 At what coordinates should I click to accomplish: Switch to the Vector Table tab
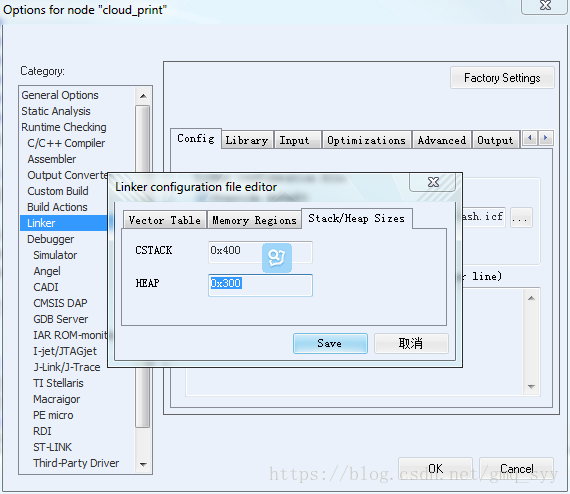pos(165,220)
